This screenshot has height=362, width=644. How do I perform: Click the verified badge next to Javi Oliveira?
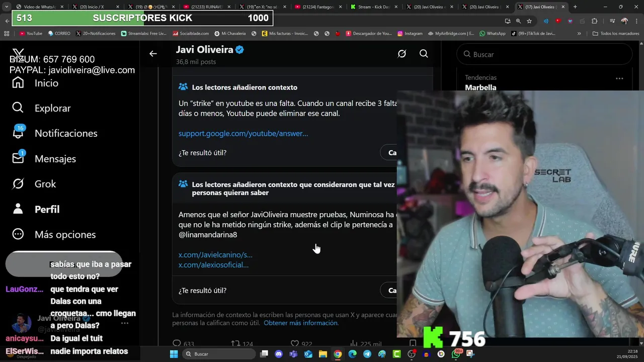coord(240,50)
